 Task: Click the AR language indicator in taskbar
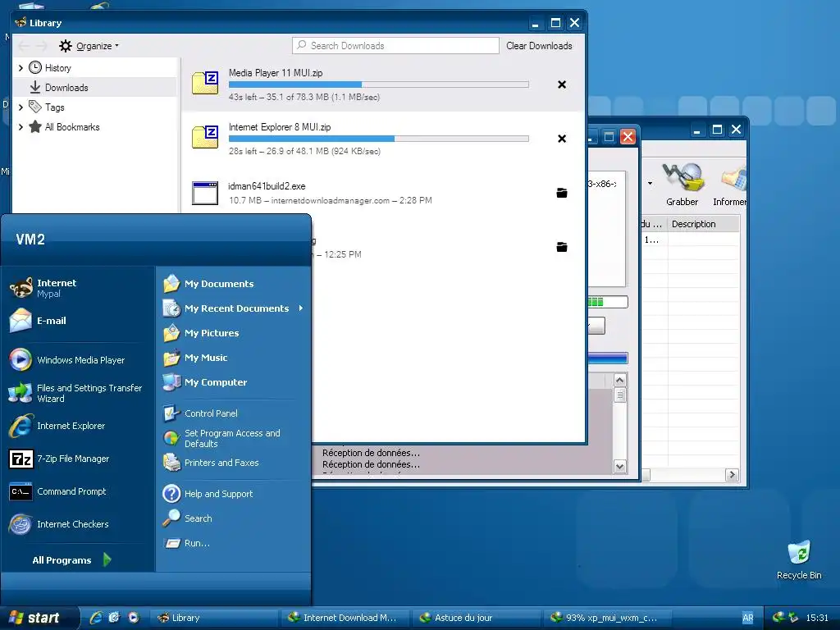[x=748, y=618]
